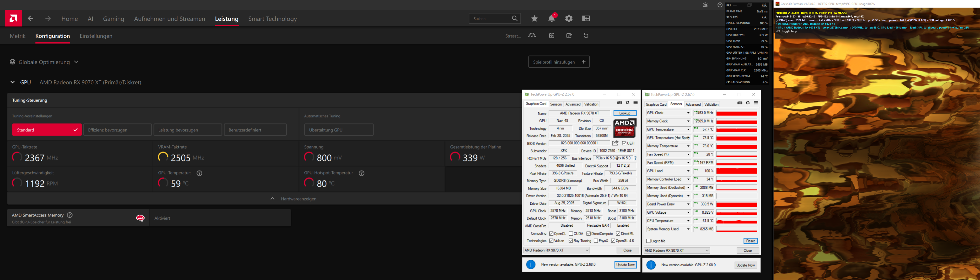The height and width of the screenshot is (280, 980).
Task: Open the Metrik tab
Action: click(x=18, y=36)
